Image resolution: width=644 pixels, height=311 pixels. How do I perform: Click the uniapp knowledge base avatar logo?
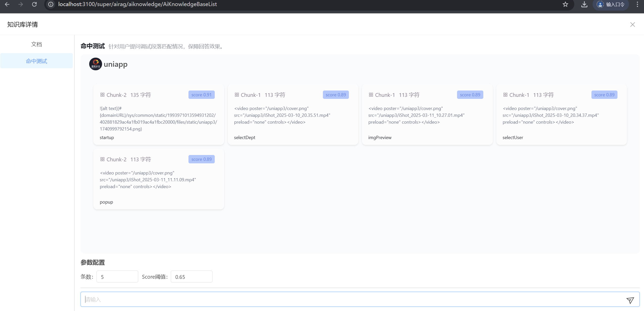click(x=96, y=64)
